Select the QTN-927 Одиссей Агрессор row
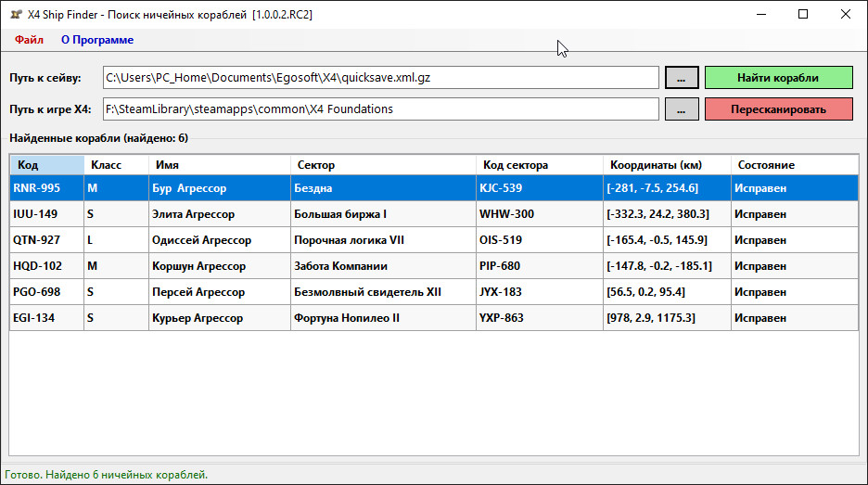The image size is (868, 485). point(434,240)
